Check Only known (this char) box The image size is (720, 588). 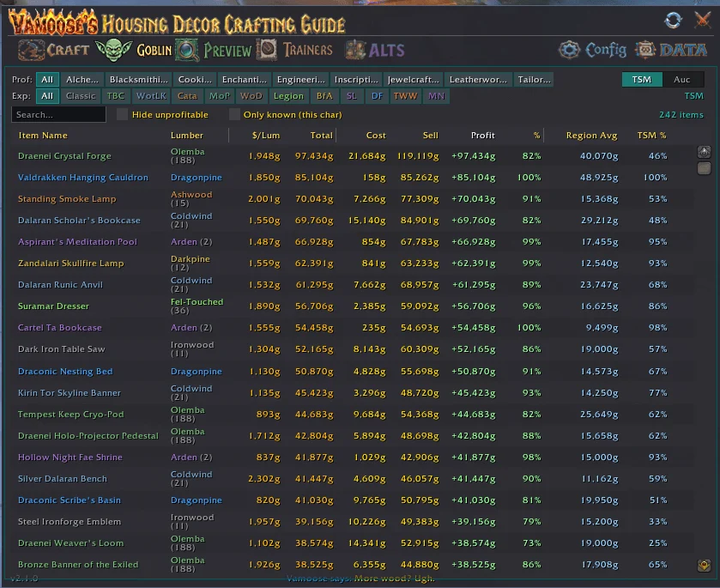click(234, 114)
